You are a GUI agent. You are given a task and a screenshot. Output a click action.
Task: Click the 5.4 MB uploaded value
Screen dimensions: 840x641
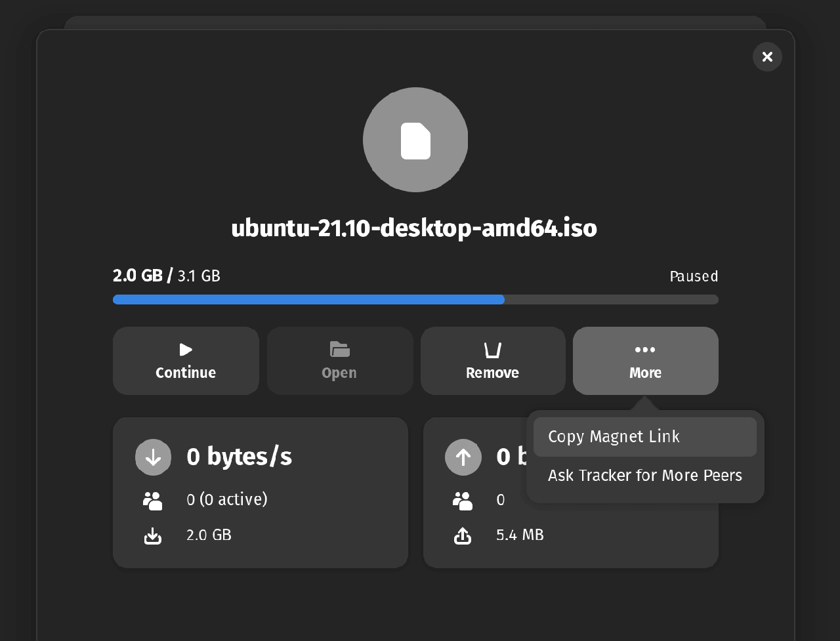(x=520, y=535)
